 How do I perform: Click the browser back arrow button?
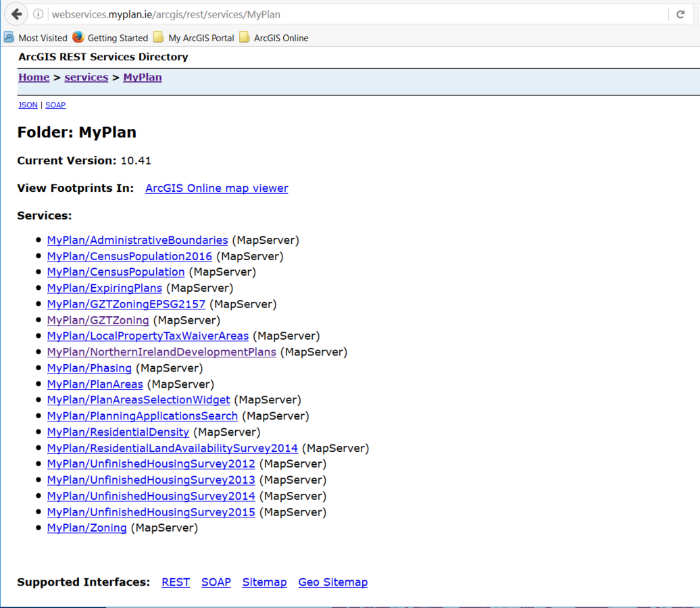click(16, 14)
